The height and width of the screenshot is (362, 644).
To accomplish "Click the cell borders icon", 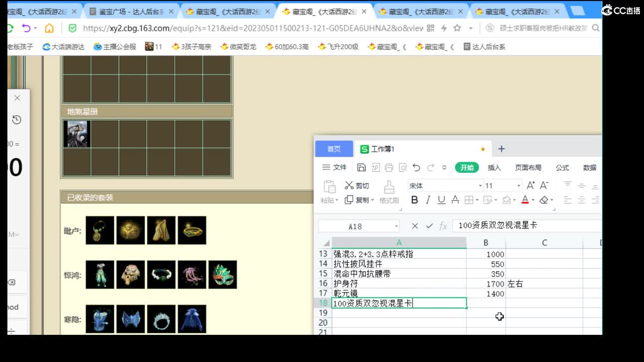I will coord(468,200).
